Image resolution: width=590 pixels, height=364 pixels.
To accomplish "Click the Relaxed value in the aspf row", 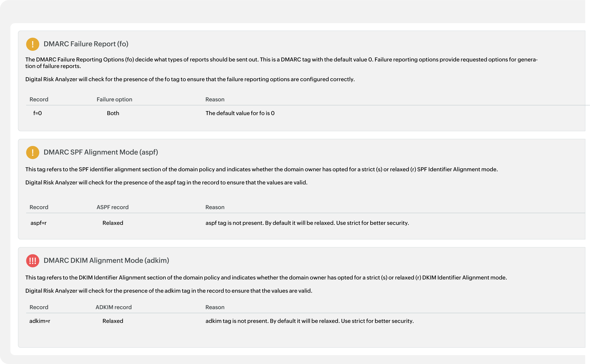I will coord(113,223).
